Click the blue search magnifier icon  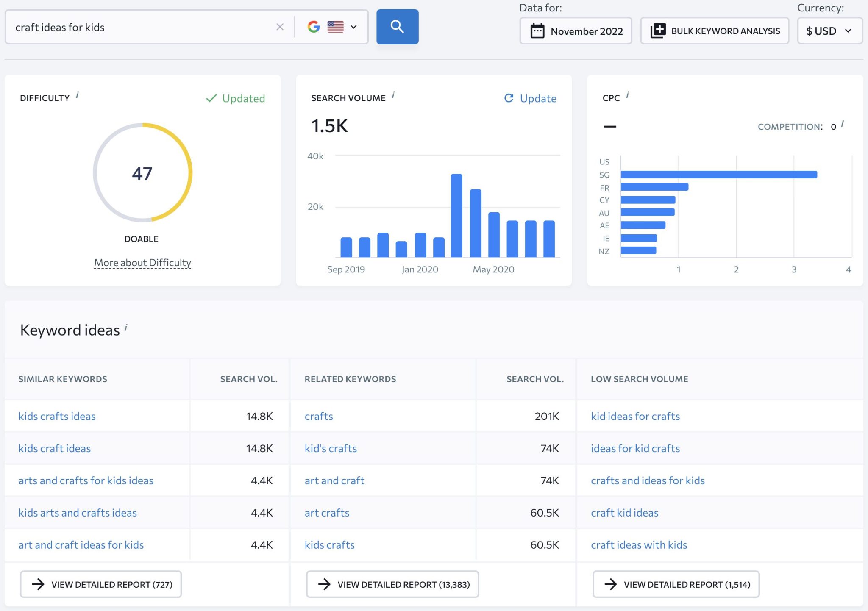point(397,27)
